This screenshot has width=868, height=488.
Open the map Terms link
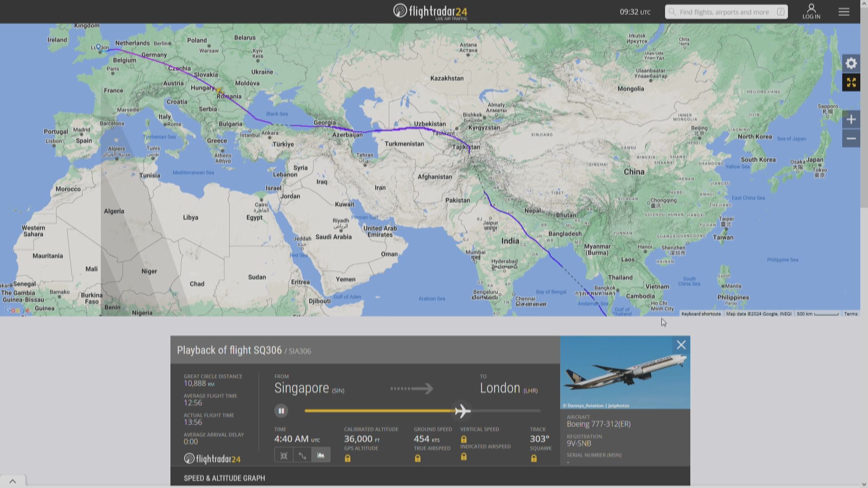coord(851,314)
